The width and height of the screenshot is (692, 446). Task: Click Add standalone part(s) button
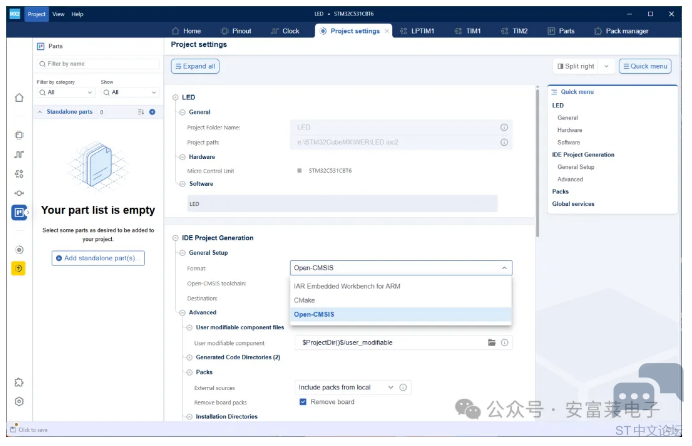pos(98,258)
